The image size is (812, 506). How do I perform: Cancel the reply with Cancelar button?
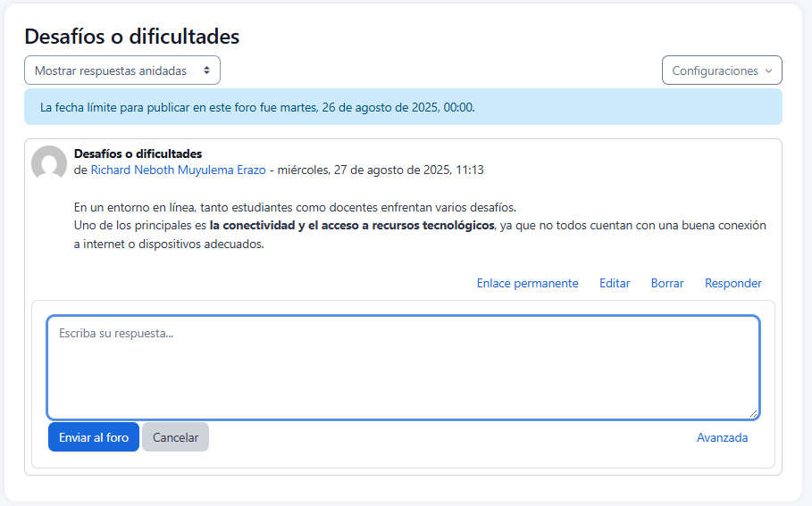tap(175, 437)
